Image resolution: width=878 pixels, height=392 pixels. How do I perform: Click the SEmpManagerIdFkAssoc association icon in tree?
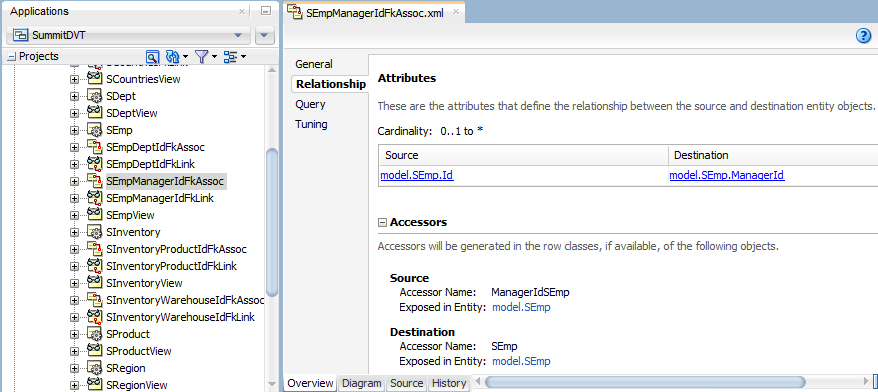coord(94,181)
